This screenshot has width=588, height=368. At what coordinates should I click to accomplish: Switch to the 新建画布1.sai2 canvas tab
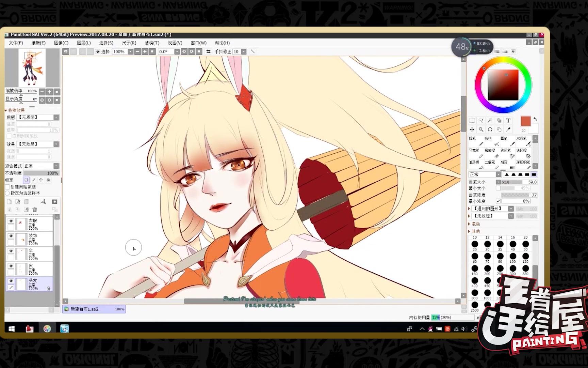click(x=94, y=309)
